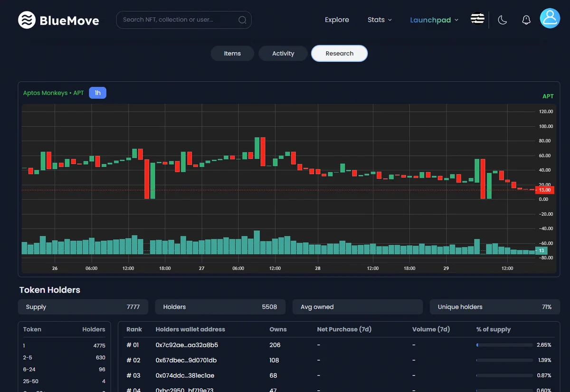Expand the Launchpad dropdown menu
570x392 pixels.
434,20
